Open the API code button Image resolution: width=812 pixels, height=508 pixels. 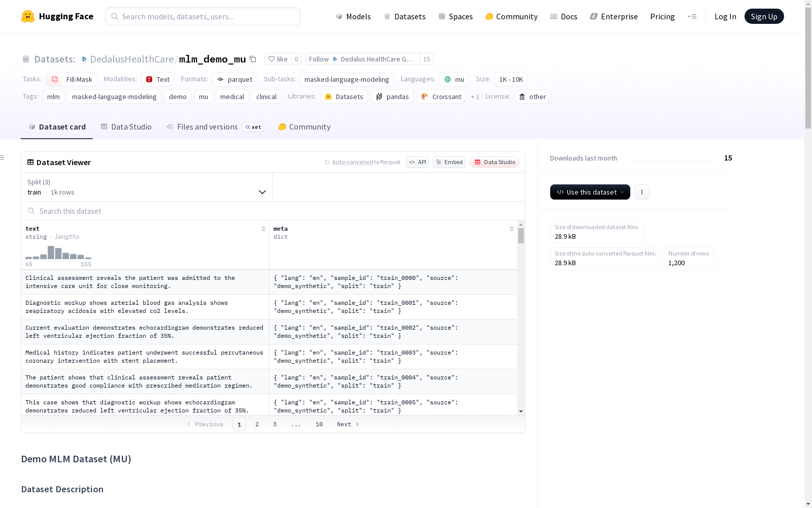pos(418,162)
